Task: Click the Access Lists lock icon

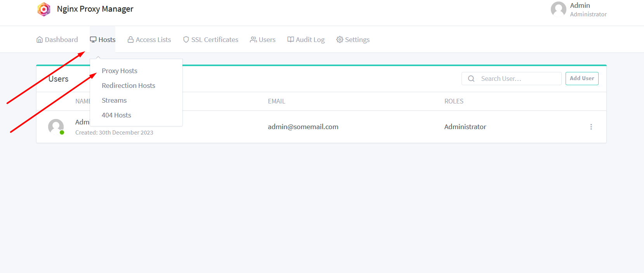Action: (x=131, y=40)
